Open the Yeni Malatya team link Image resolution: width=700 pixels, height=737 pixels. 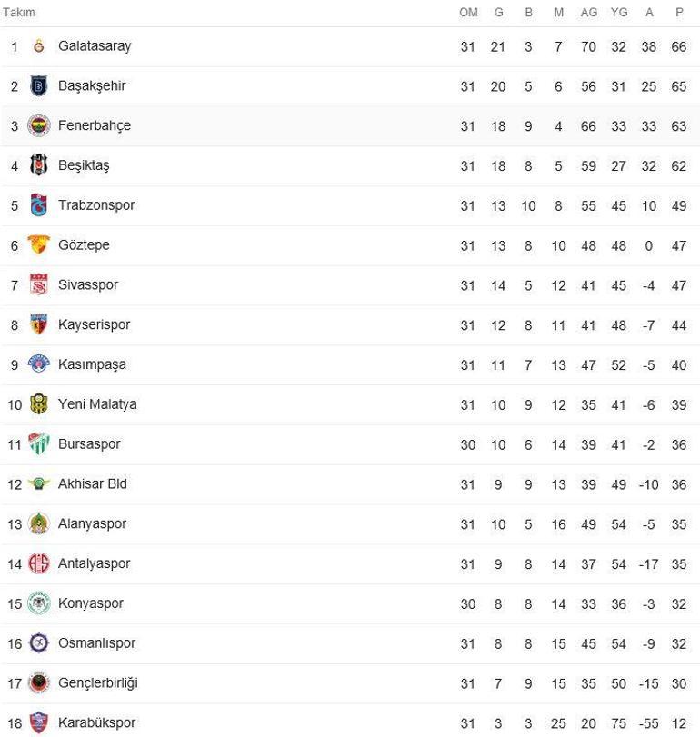point(97,404)
